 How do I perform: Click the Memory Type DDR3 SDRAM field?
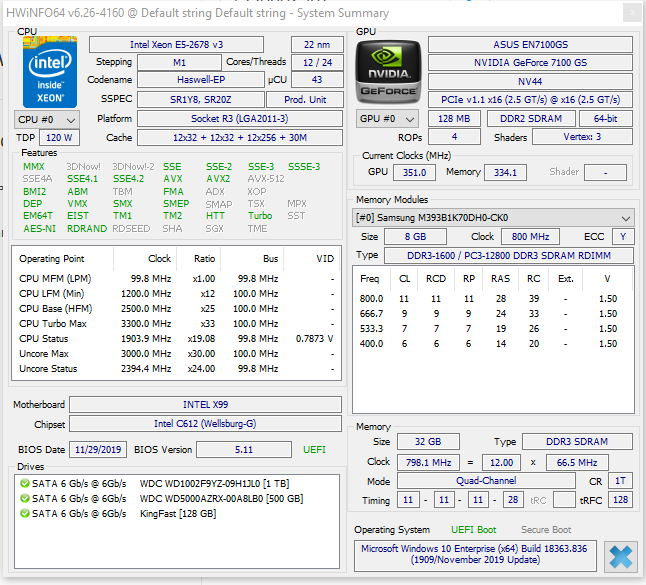(577, 442)
